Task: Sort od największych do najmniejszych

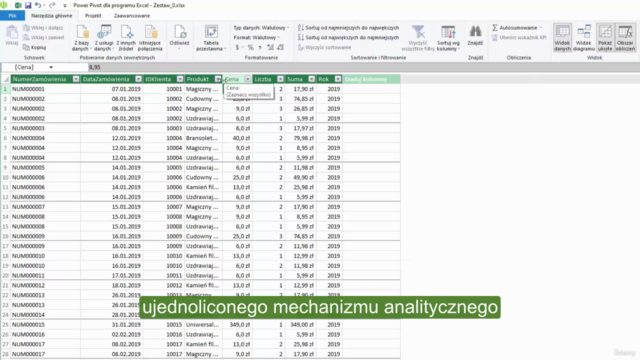Action: tap(348, 38)
